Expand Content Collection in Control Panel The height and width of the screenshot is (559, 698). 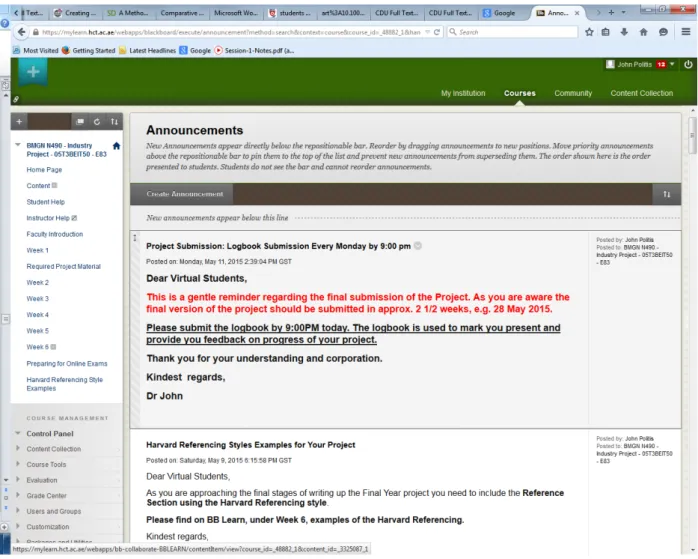click(x=18, y=449)
